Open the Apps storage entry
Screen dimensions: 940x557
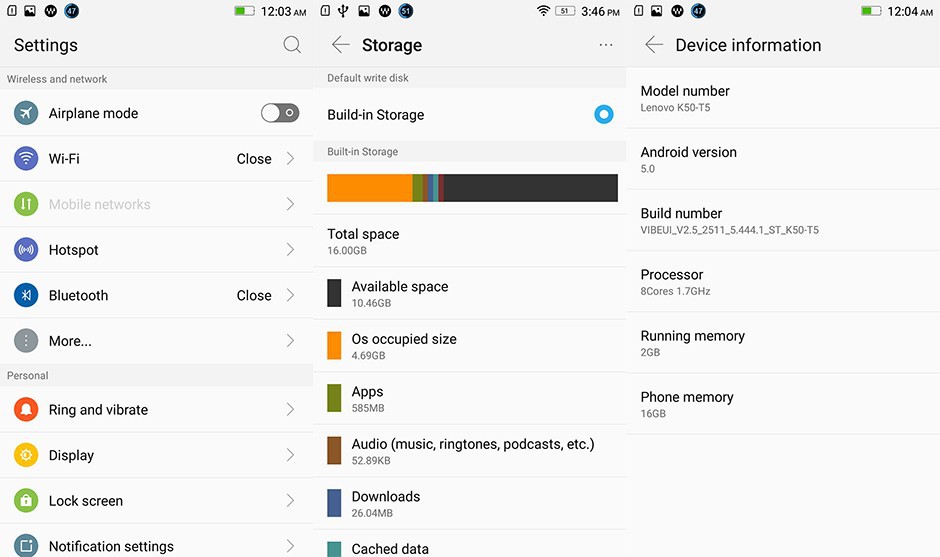pyautogui.click(x=367, y=398)
